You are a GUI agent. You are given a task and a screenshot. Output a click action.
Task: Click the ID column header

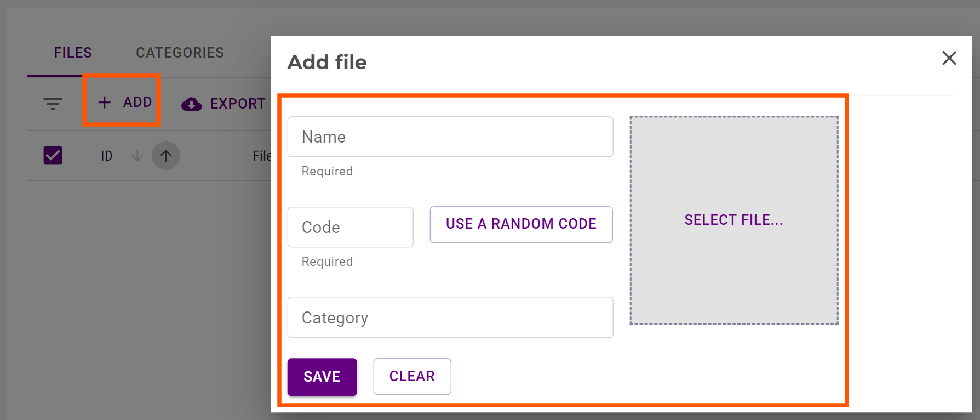pos(107,156)
